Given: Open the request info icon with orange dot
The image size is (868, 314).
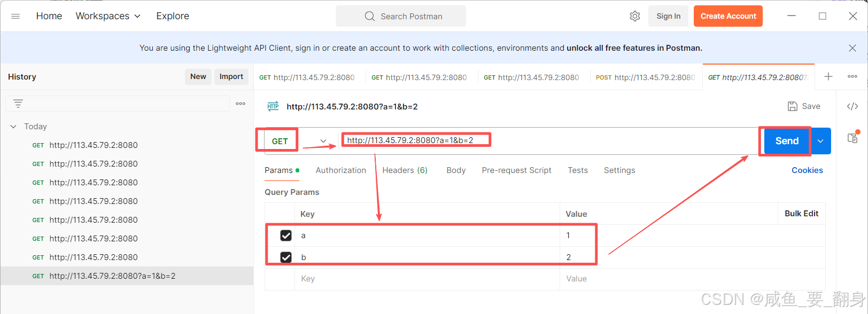Looking at the screenshot, I should pos(853,137).
